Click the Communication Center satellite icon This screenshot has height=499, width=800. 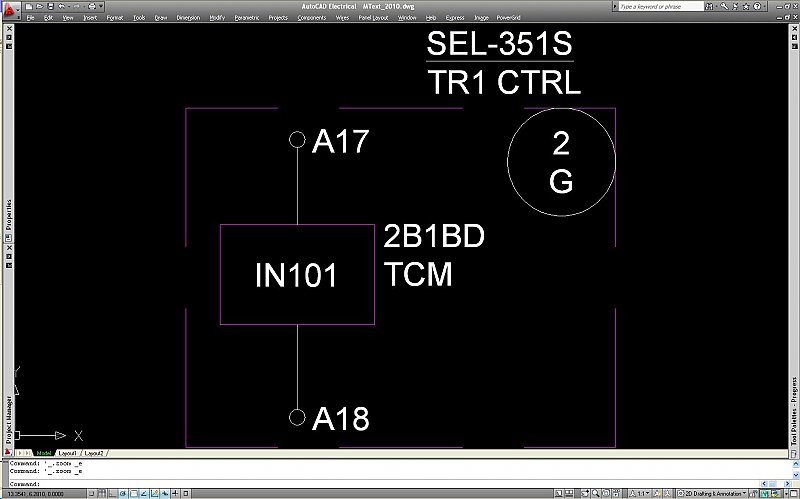click(x=736, y=7)
